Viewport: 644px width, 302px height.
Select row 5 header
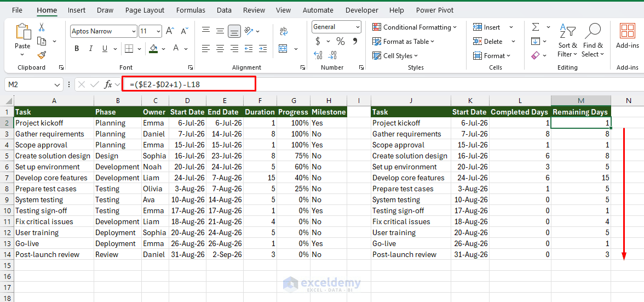click(x=7, y=156)
